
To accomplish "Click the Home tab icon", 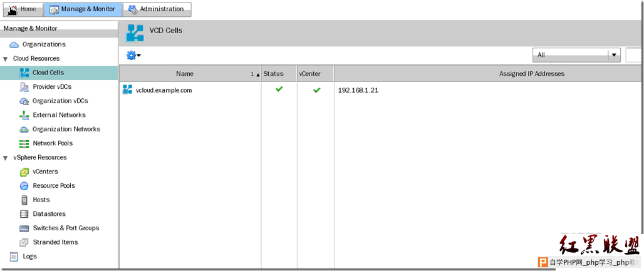I will point(13,10).
